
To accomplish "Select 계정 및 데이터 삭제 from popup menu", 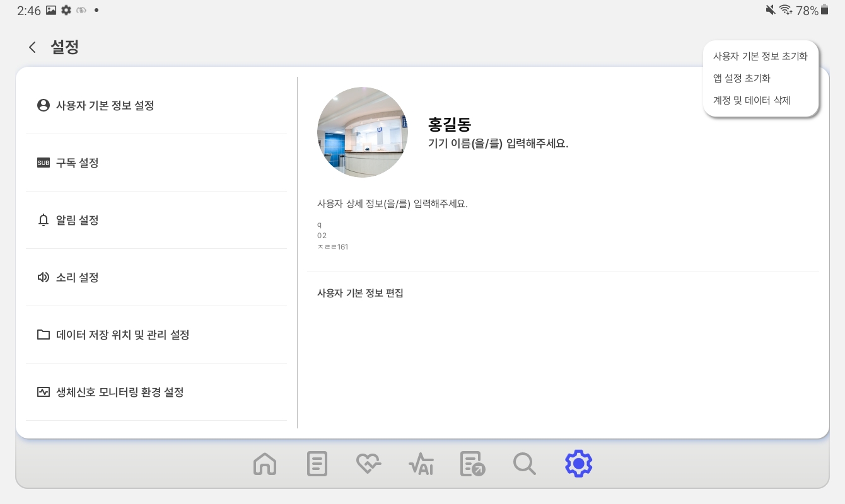I will tap(752, 100).
